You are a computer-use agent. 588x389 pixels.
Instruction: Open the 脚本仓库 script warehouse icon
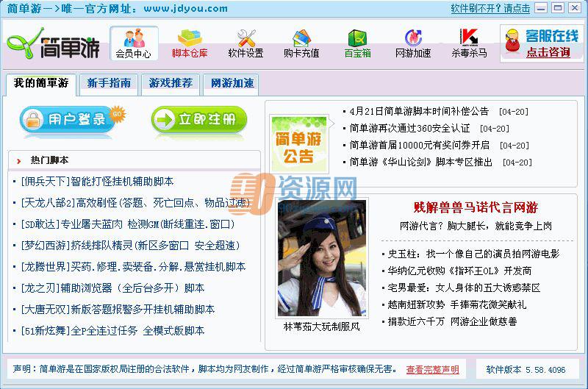click(x=190, y=43)
